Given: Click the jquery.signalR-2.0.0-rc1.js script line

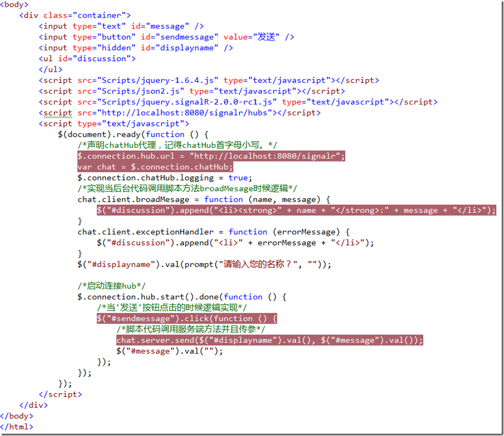Looking at the screenshot, I should (x=238, y=102).
